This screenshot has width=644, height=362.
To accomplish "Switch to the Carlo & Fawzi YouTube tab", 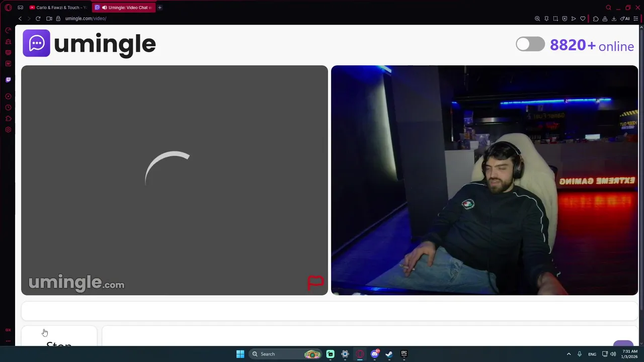I will 58,8.
